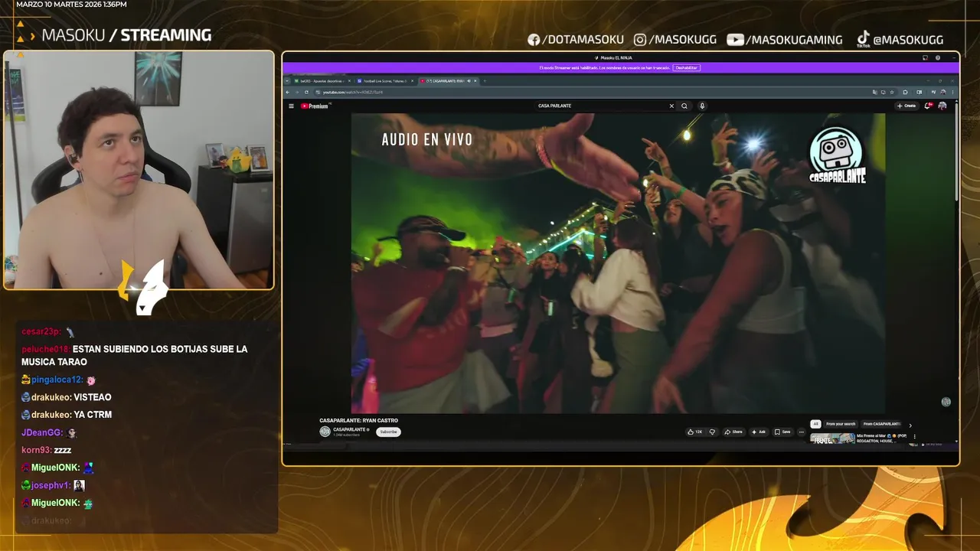Image resolution: width=980 pixels, height=551 pixels.
Task: Click the CASAPARLANTE: RYAN CASTRO video title
Action: (x=358, y=420)
